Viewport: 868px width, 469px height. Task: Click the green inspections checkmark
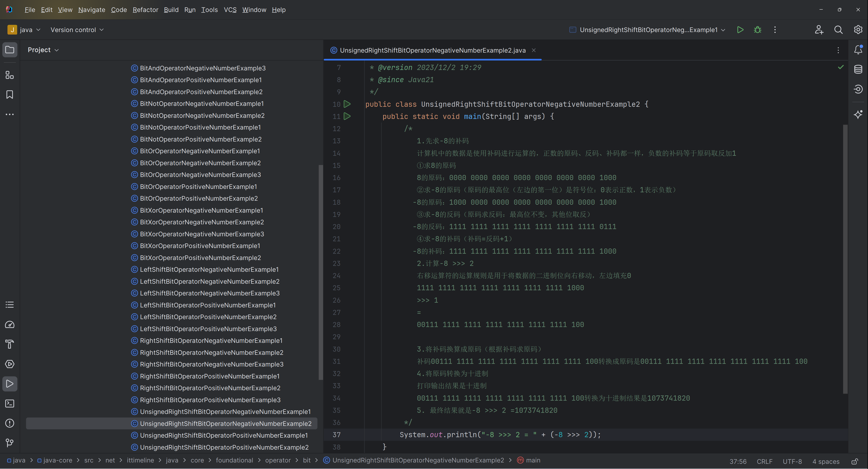click(x=841, y=67)
